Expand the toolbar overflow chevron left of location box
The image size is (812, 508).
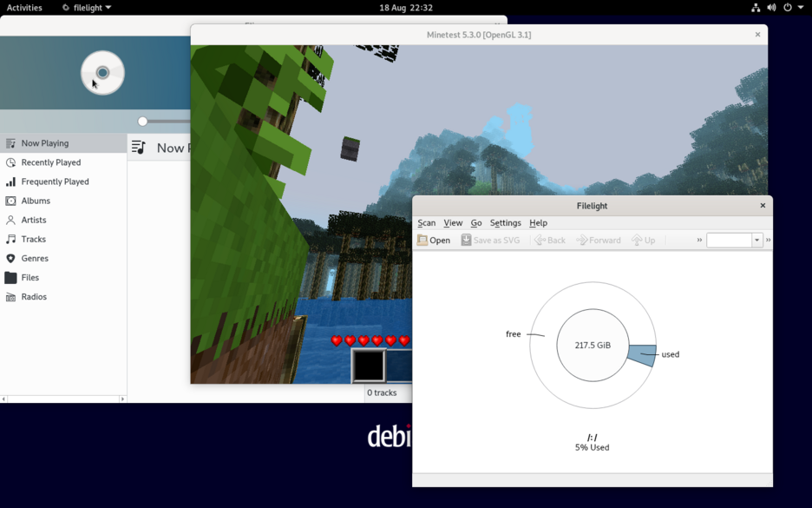(699, 240)
